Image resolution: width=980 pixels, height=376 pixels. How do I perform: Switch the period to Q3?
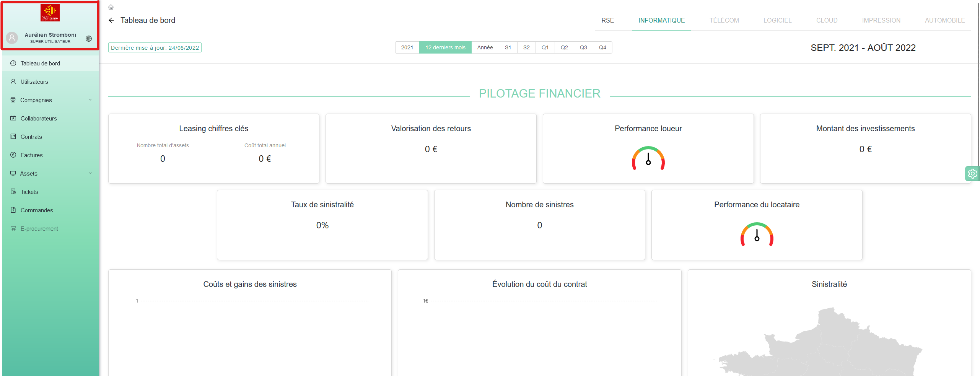(x=583, y=47)
